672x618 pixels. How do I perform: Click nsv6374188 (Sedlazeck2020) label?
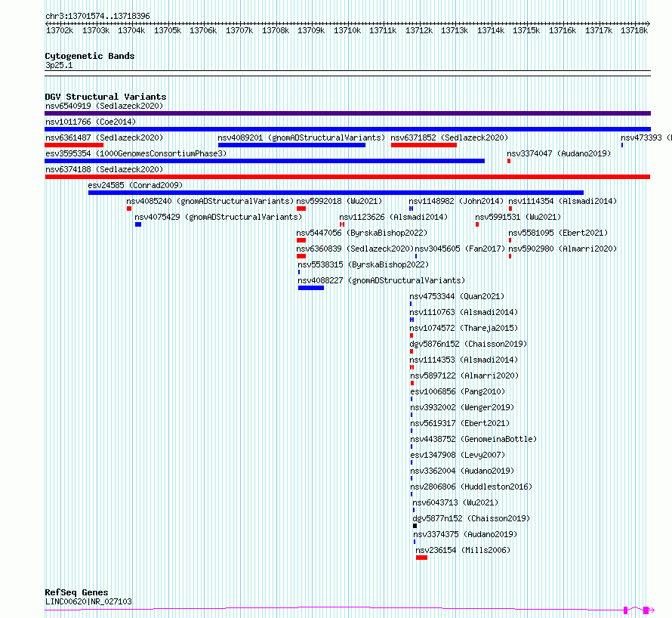tap(104, 169)
